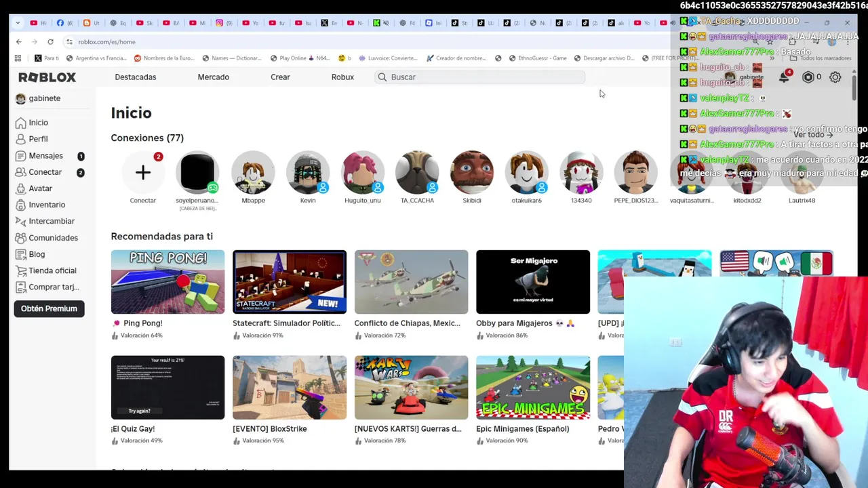Open soyelperuano friend avatar
Image resolution: width=868 pixels, height=488 pixels.
tap(197, 172)
